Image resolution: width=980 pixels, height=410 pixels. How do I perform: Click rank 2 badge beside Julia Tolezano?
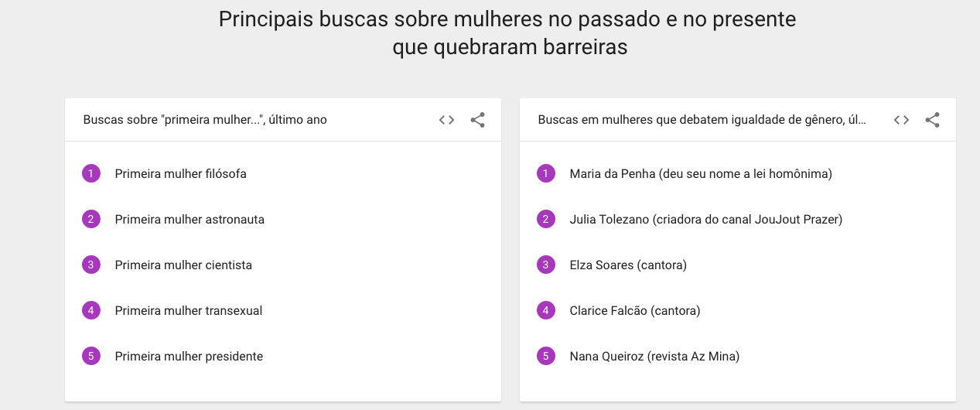pyautogui.click(x=546, y=219)
